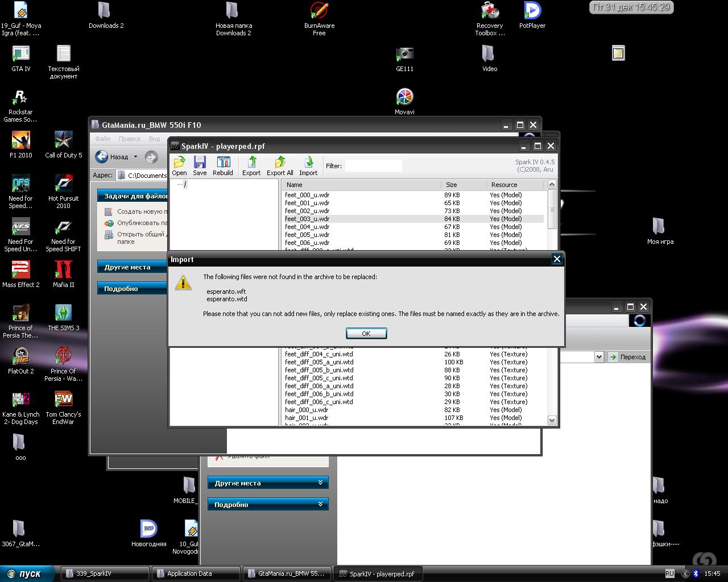Select the Hot Pursuit 2010 desktop icon
728x582 pixels.
click(x=64, y=192)
